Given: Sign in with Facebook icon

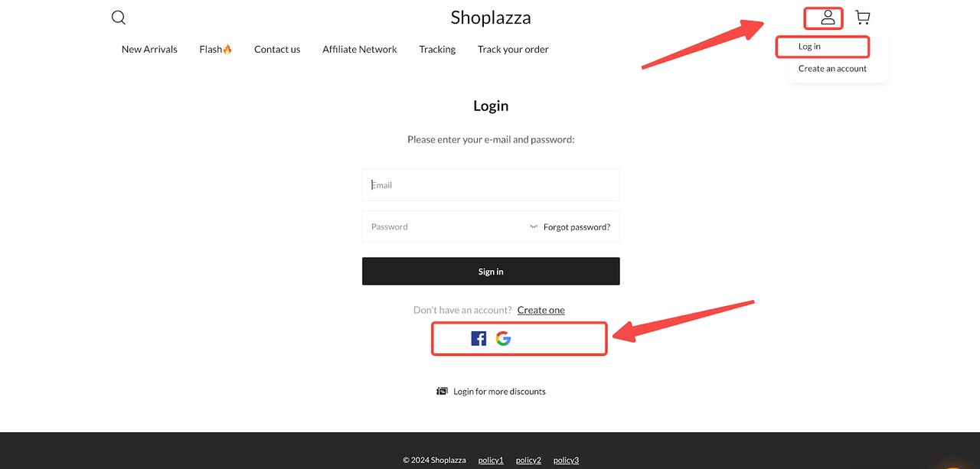Looking at the screenshot, I should pos(479,338).
